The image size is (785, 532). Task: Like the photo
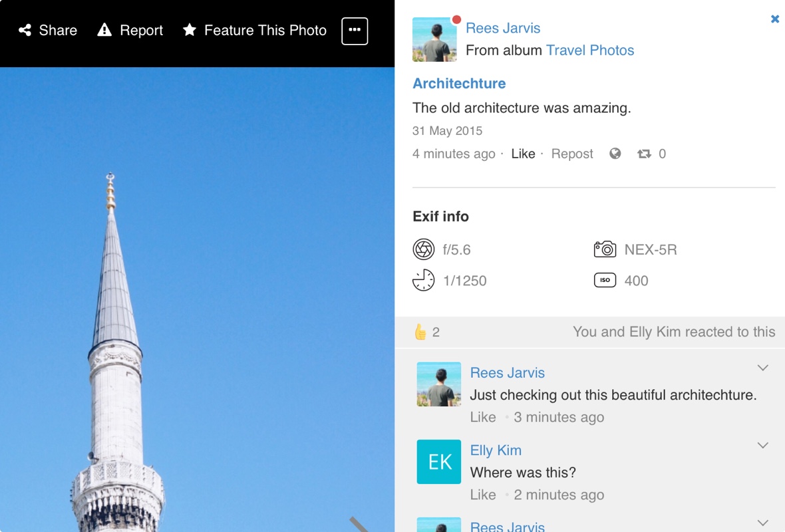(x=523, y=154)
